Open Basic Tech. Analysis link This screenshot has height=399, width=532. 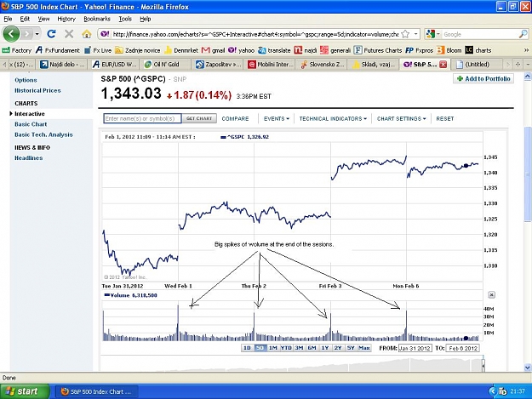point(43,134)
